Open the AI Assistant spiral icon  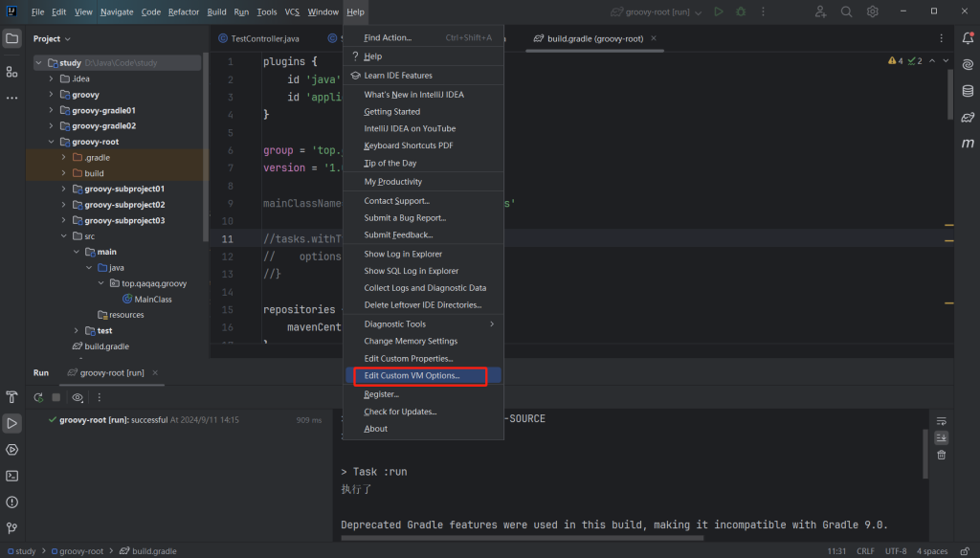point(968,64)
